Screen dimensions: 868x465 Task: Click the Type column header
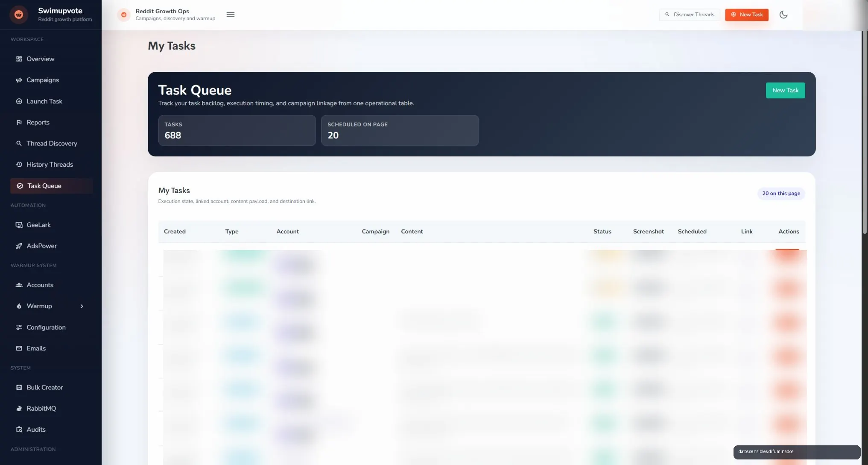pos(232,232)
